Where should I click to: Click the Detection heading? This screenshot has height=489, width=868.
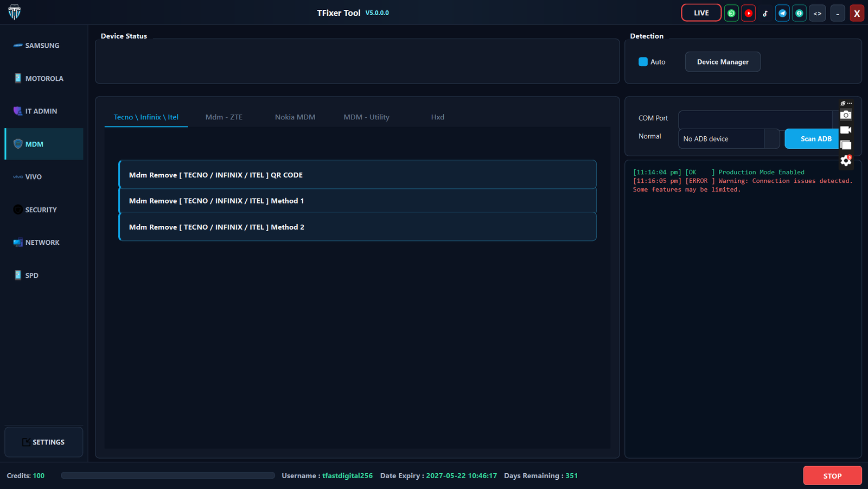coord(647,36)
